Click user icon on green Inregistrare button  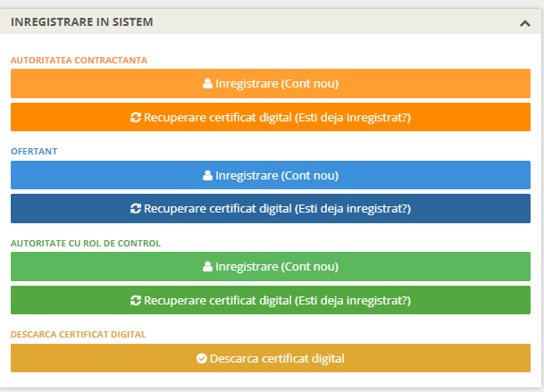[207, 266]
